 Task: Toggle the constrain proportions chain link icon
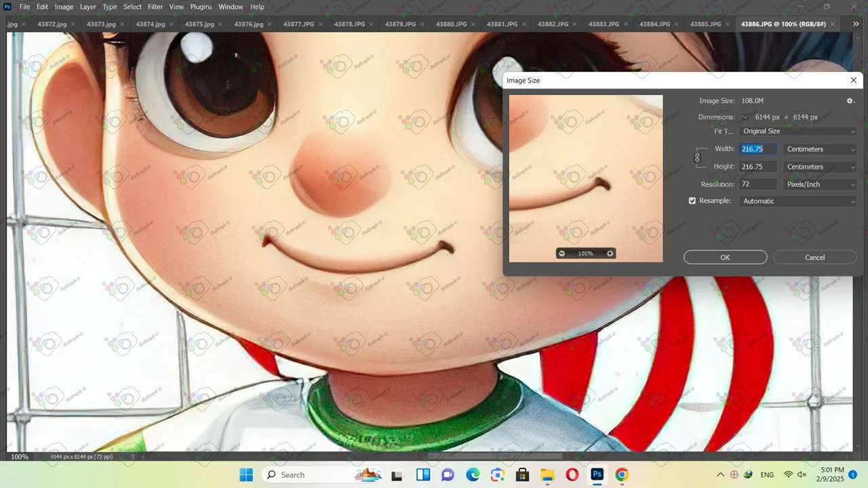697,158
